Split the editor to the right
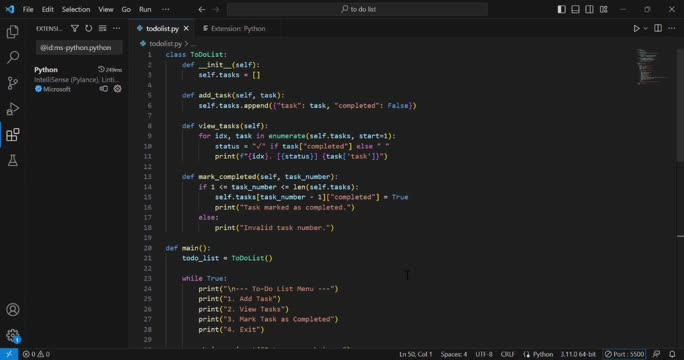 point(658,28)
